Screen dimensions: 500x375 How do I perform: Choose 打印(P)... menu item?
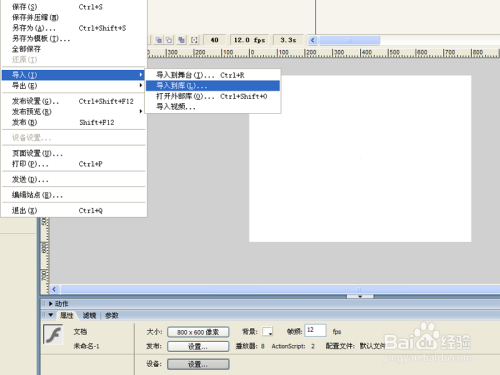[74, 164]
